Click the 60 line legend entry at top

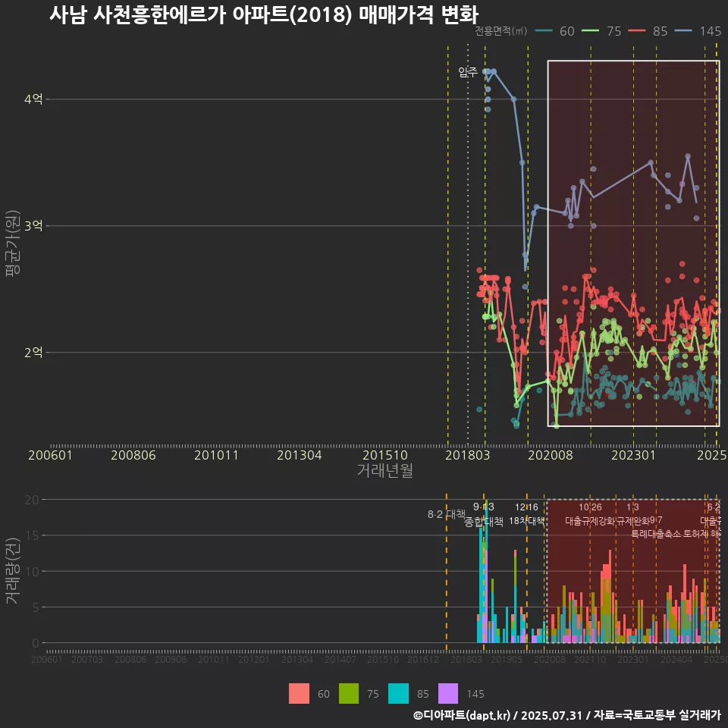(555, 31)
